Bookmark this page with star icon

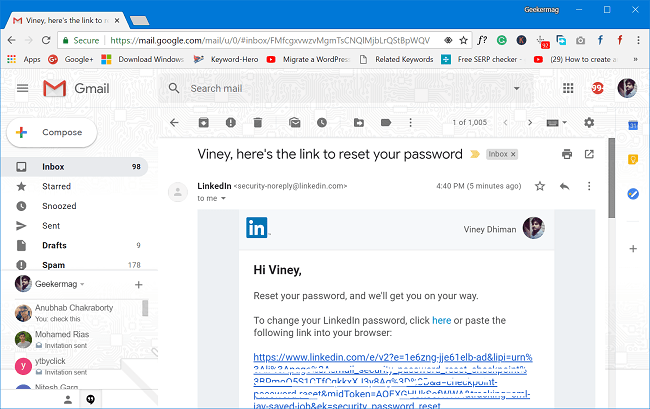[x=463, y=40]
